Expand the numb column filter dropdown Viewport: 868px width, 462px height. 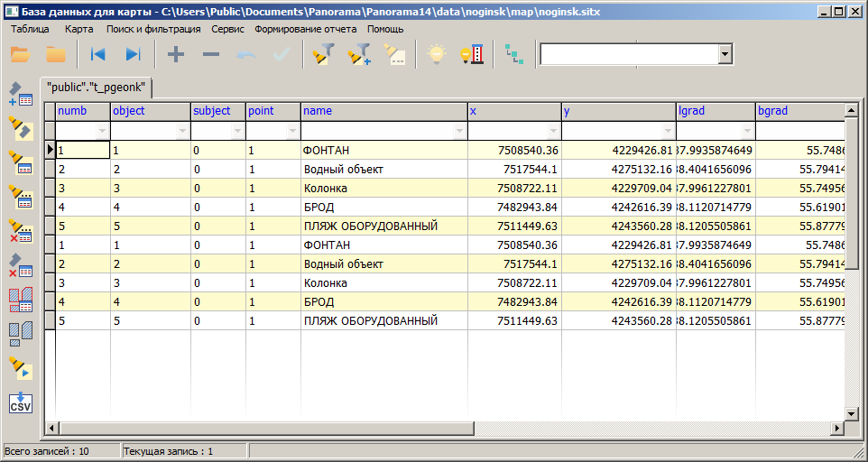tap(102, 131)
